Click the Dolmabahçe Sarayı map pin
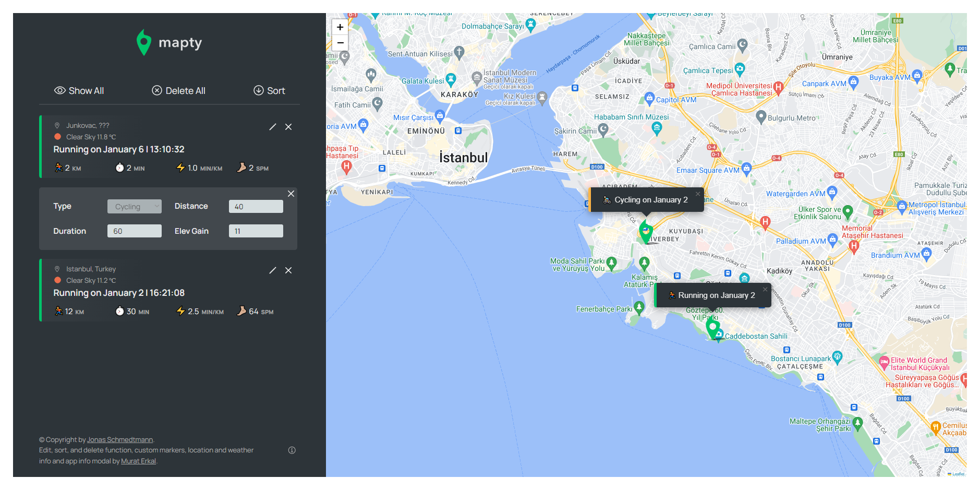 click(531, 25)
